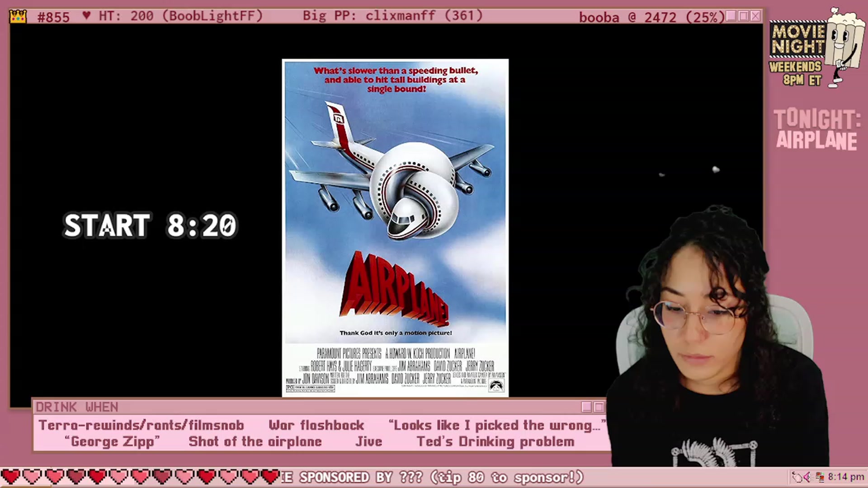Click the Airplane! movie poster
Screen dimensions: 868x488
click(x=395, y=228)
